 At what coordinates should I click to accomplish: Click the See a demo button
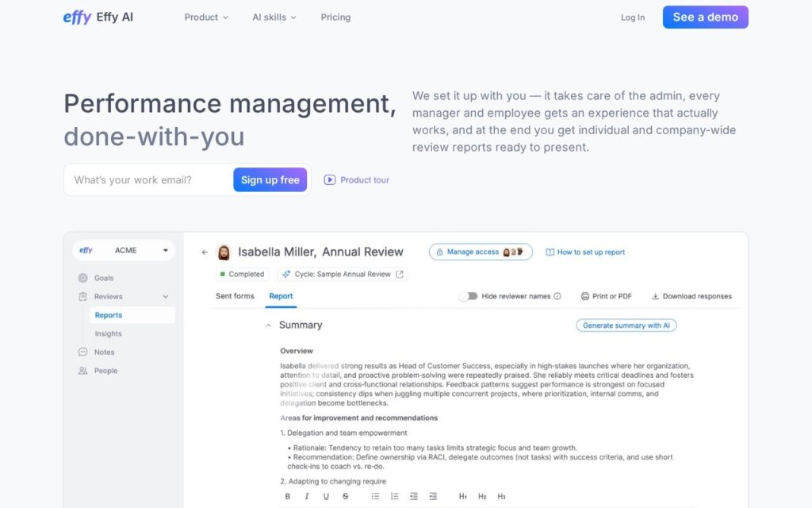pyautogui.click(x=705, y=17)
